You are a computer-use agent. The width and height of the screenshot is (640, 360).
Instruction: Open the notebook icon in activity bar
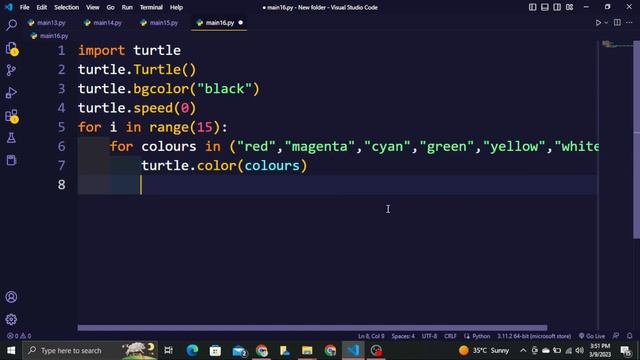click(11, 160)
